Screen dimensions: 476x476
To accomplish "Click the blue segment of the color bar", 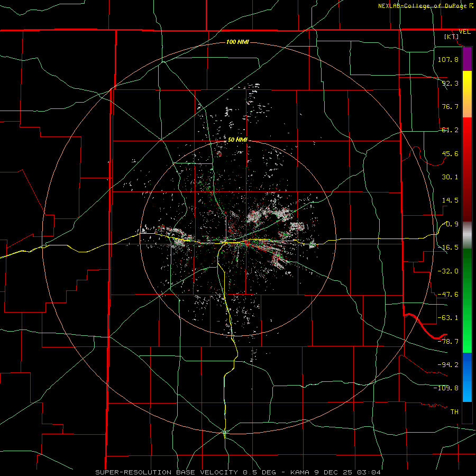I will click(x=467, y=377).
